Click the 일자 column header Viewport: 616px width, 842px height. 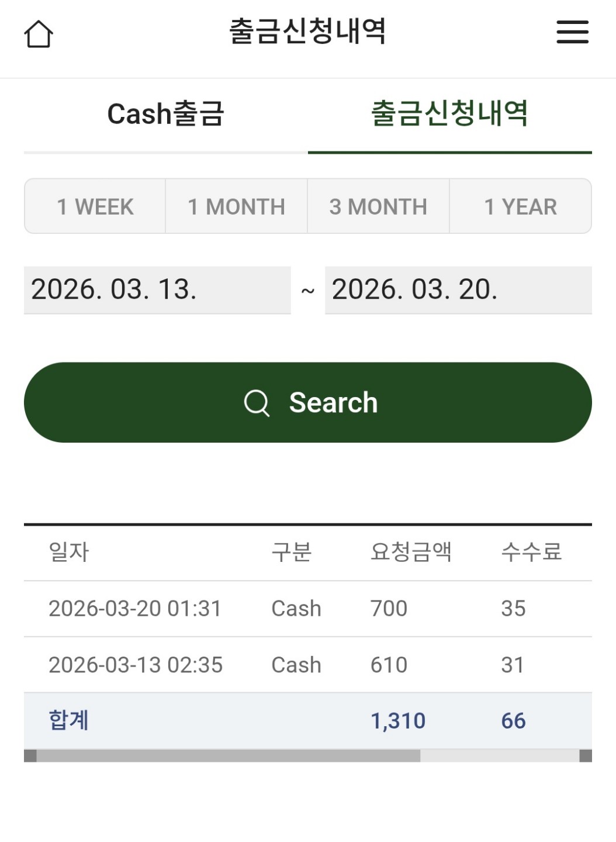tap(69, 552)
